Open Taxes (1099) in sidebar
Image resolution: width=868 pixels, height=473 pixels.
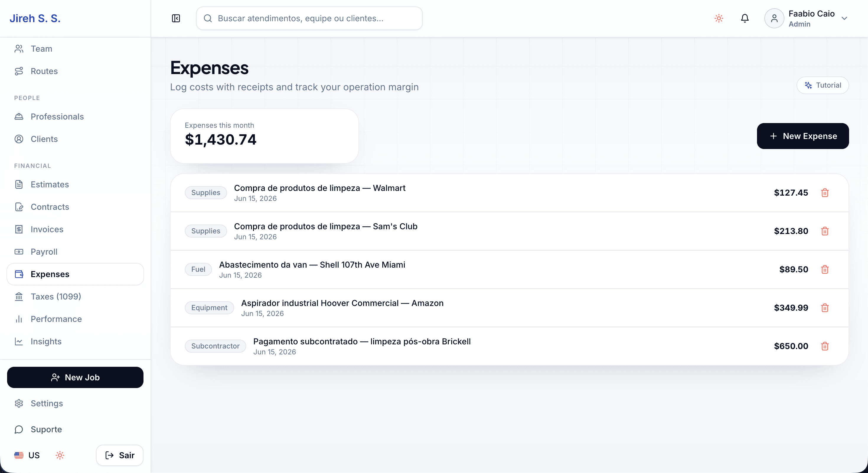(75, 297)
